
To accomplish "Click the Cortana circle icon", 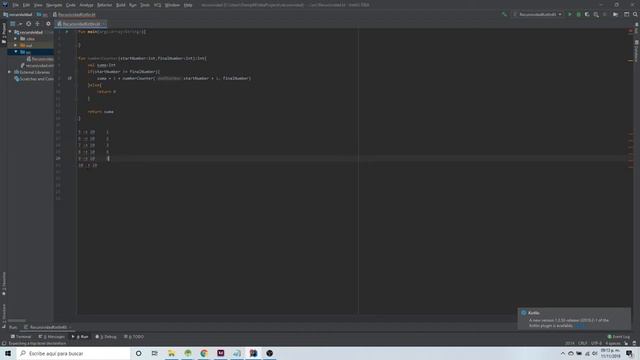I will (139, 353).
